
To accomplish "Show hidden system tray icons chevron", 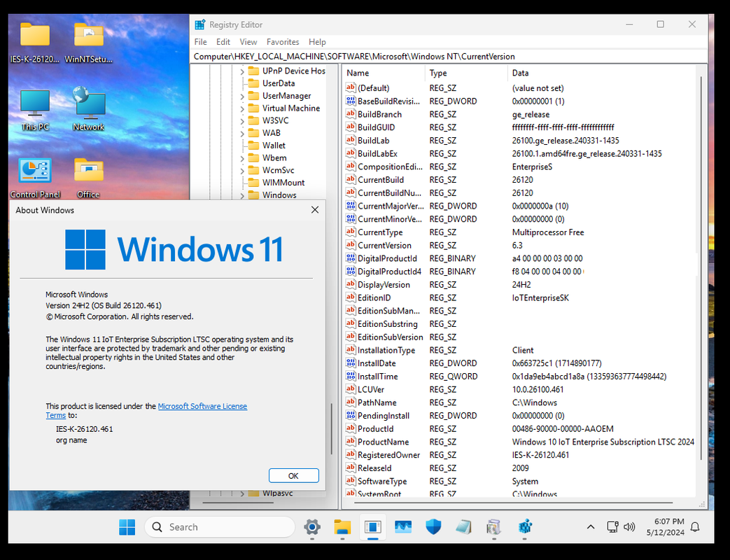I will (591, 527).
